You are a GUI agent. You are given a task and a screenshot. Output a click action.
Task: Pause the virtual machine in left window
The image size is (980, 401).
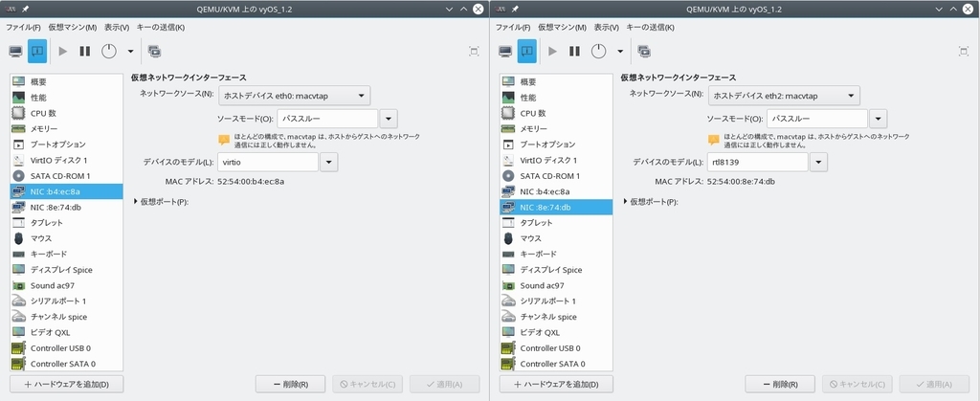click(x=85, y=52)
